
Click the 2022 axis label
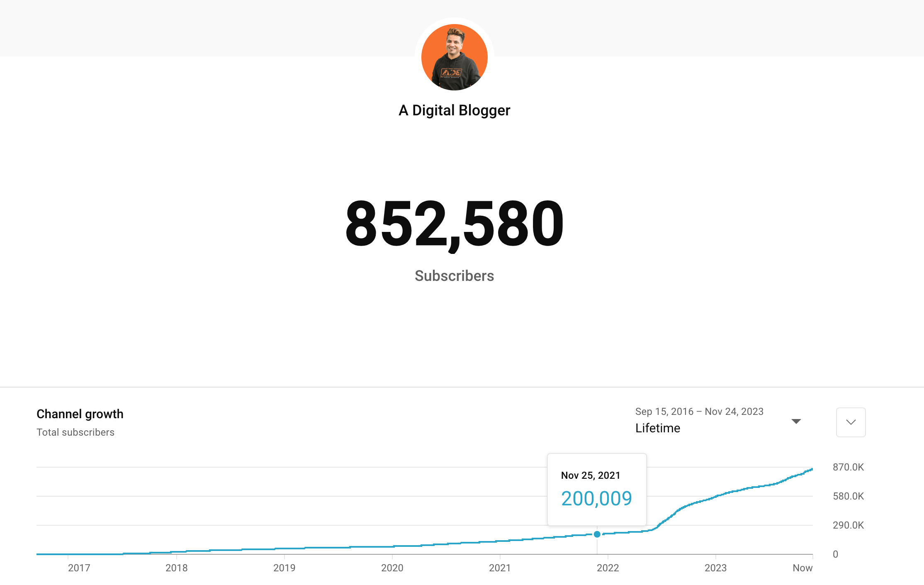[x=608, y=568]
